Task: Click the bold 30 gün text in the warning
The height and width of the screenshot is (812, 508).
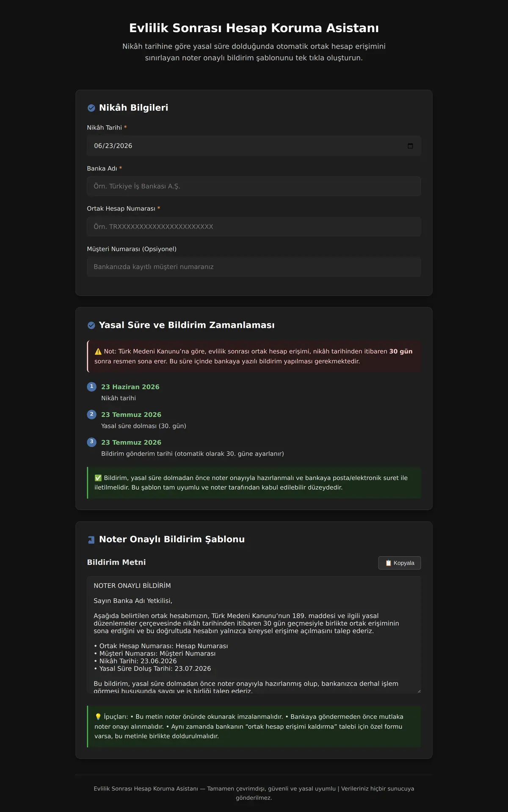Action: click(x=401, y=352)
